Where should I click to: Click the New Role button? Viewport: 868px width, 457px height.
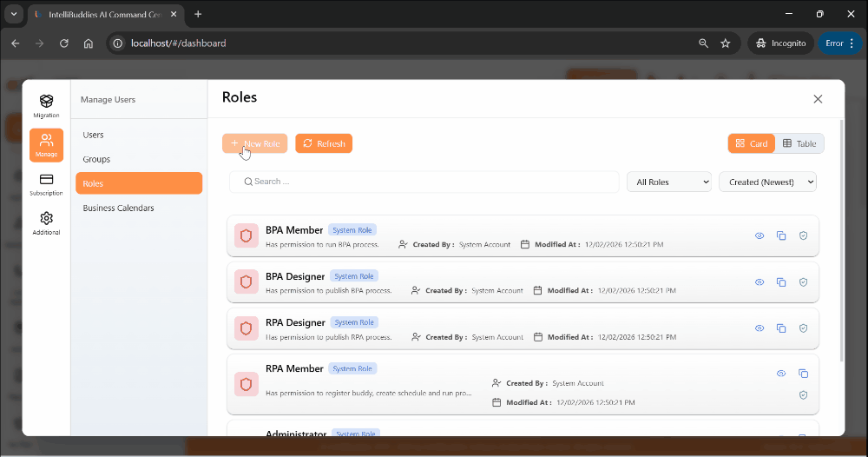(254, 143)
